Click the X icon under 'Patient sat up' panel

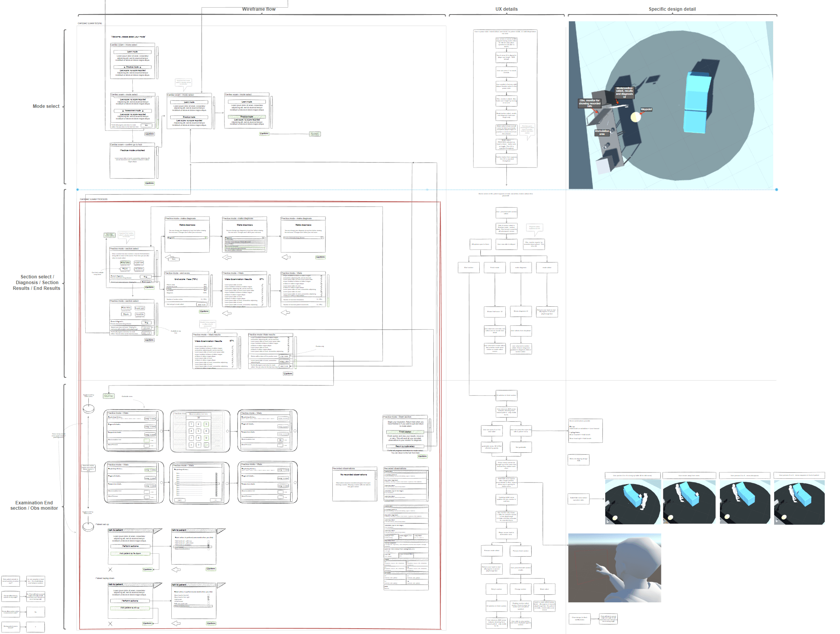pos(110,569)
